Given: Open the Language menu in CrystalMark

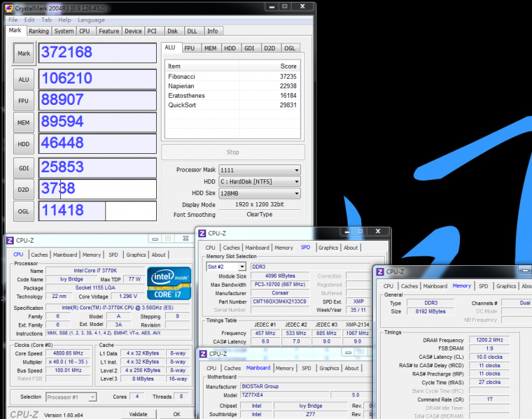Looking at the screenshot, I should [x=91, y=20].
